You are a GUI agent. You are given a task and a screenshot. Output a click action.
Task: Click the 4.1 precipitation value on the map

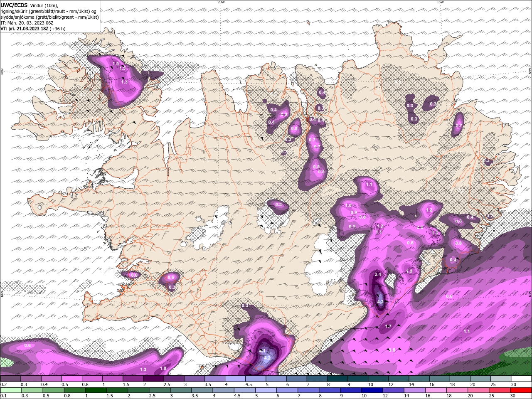pyautogui.click(x=262, y=351)
